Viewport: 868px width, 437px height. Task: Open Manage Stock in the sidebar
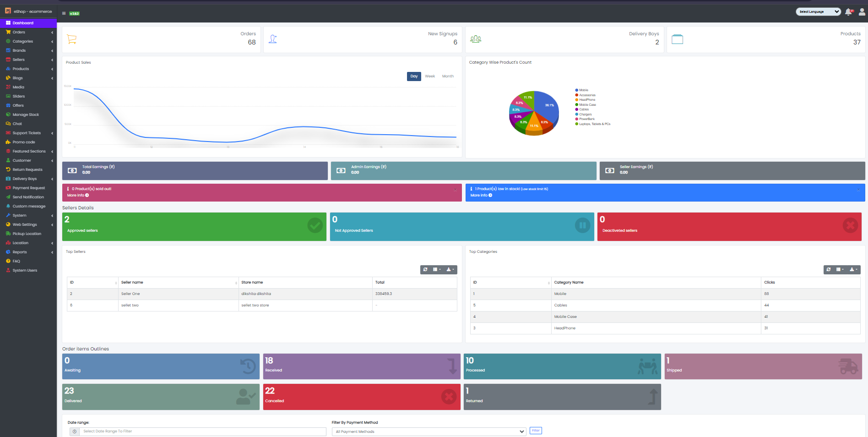tap(26, 115)
